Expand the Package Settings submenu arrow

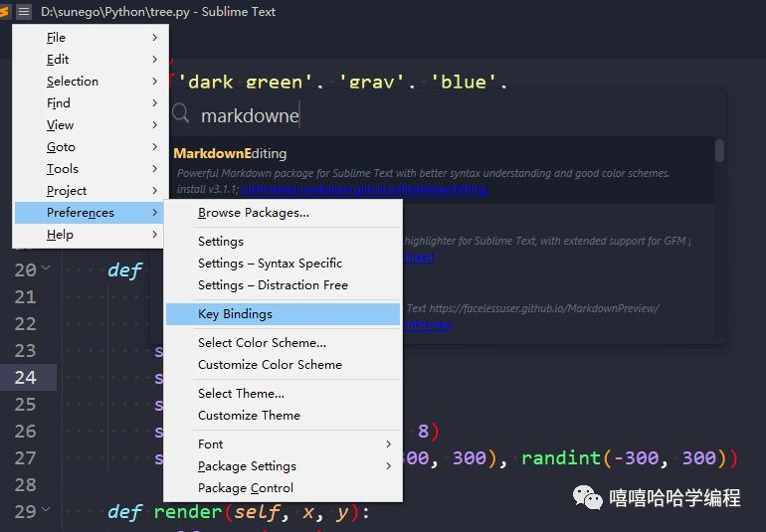click(389, 466)
